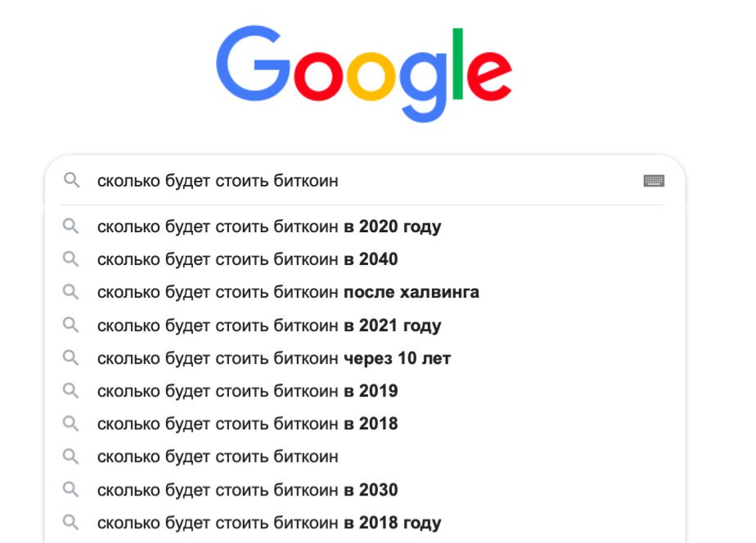The width and height of the screenshot is (756, 543).
Task: Click the search icon beside "через 10 лет" suggestion
Action: (x=71, y=358)
